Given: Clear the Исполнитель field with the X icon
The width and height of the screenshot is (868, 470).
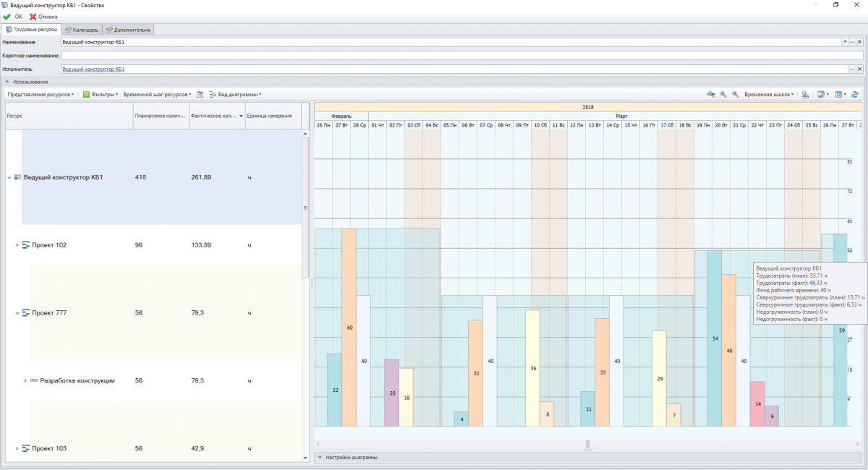Looking at the screenshot, I should (859, 69).
